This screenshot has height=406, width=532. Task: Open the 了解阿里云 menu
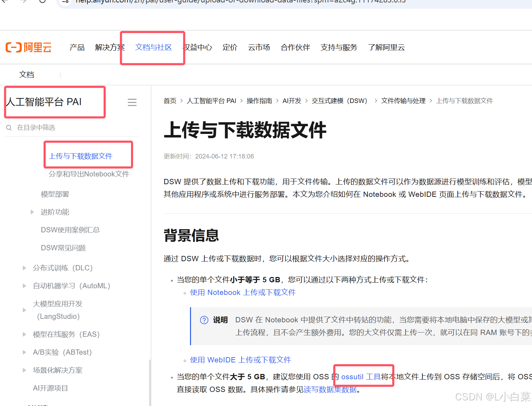point(386,47)
